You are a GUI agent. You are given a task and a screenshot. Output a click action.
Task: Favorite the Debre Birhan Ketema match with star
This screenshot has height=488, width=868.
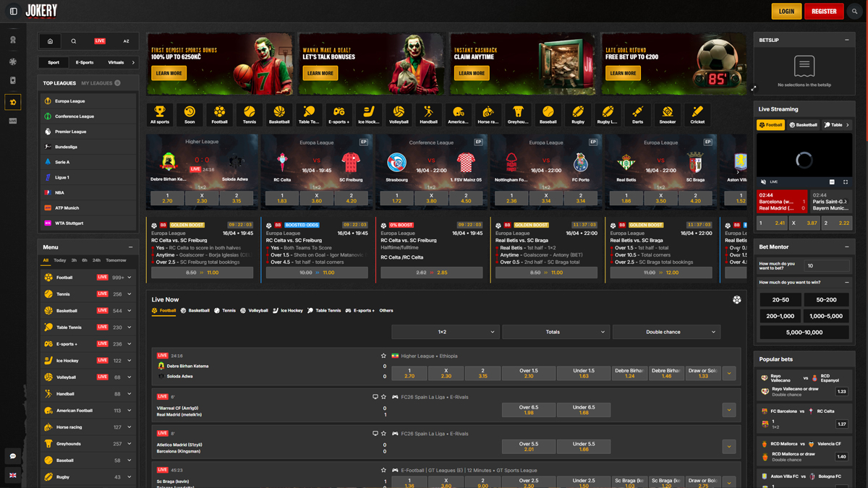(x=383, y=356)
